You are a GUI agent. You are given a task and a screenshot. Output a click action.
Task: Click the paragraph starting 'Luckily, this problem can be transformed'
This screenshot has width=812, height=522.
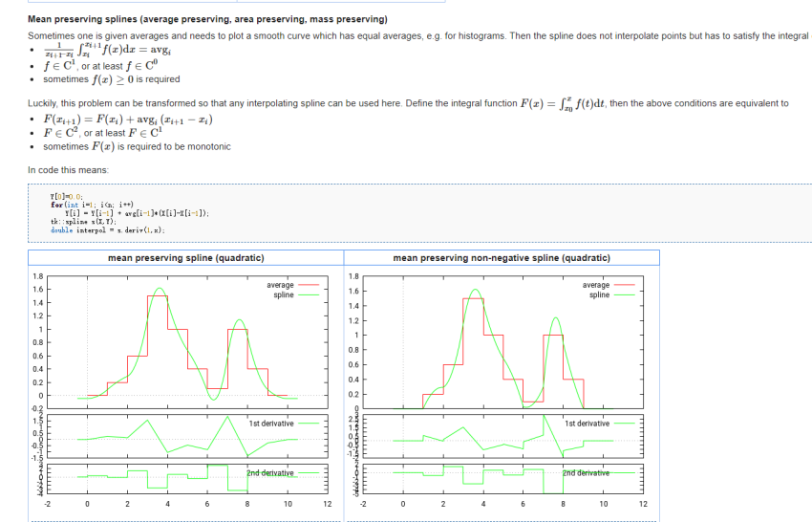[x=408, y=103]
